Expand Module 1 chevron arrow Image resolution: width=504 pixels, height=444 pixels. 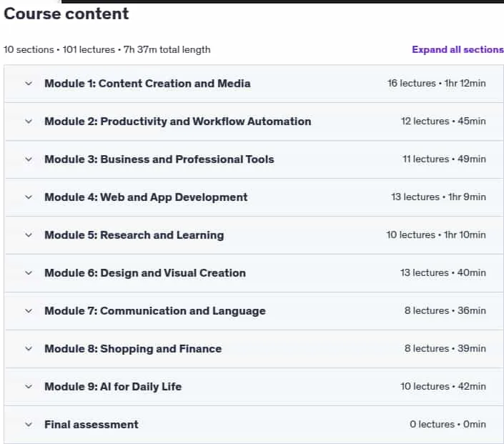point(29,84)
